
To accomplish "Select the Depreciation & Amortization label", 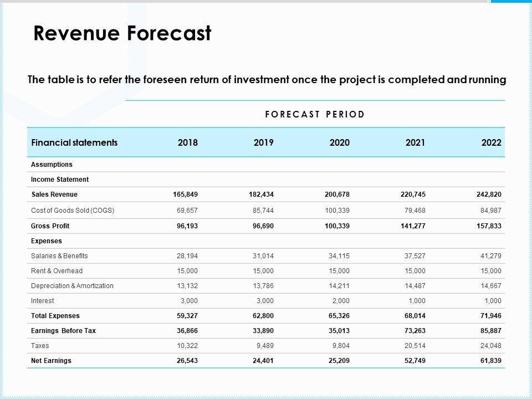I will [x=72, y=286].
